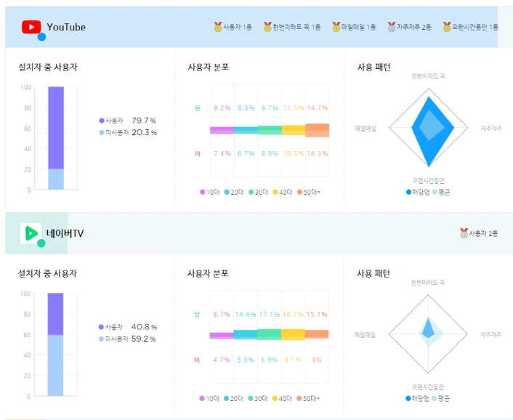Click the 매일매일 1등 badge label
This screenshot has width=513, height=420.
coord(358,27)
